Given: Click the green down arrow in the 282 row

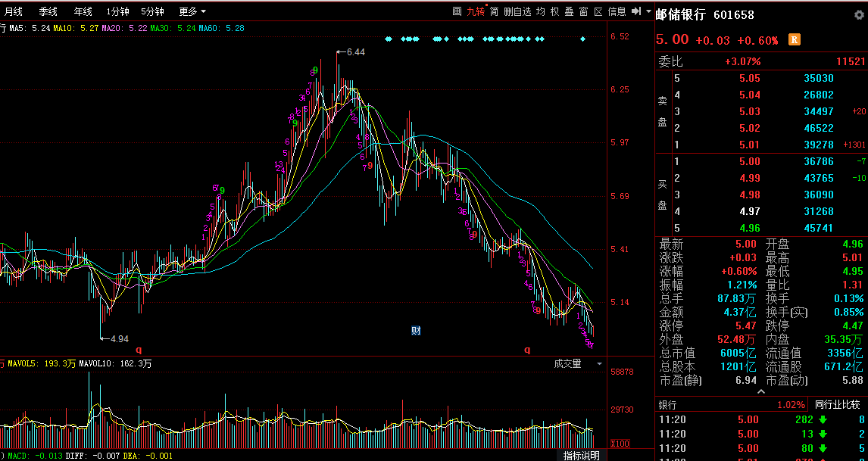Looking at the screenshot, I should click(x=823, y=420).
